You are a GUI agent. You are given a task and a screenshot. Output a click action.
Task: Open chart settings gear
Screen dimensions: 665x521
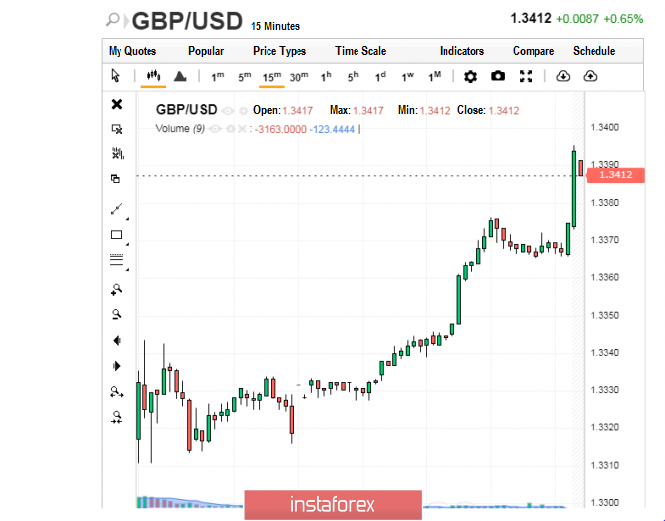tap(470, 77)
